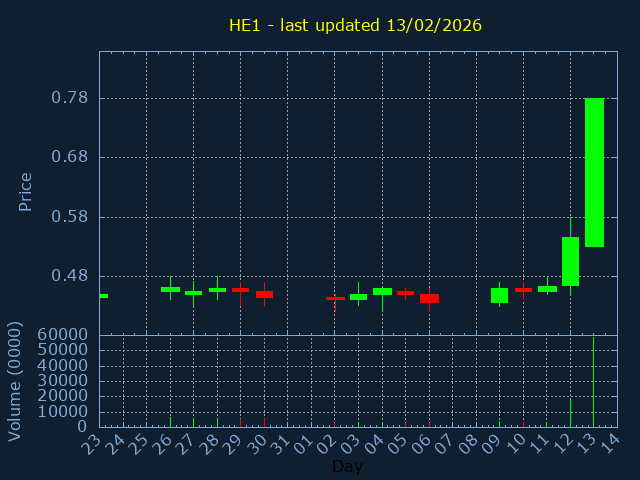Click the red candlestick for day 30
Viewport: 640px width, 480px height.
coord(264,294)
